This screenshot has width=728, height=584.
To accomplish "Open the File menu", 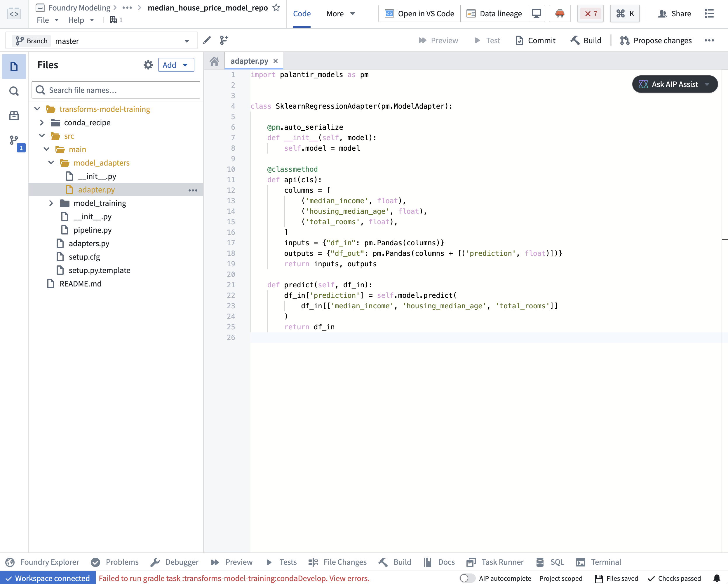I will pyautogui.click(x=48, y=20).
